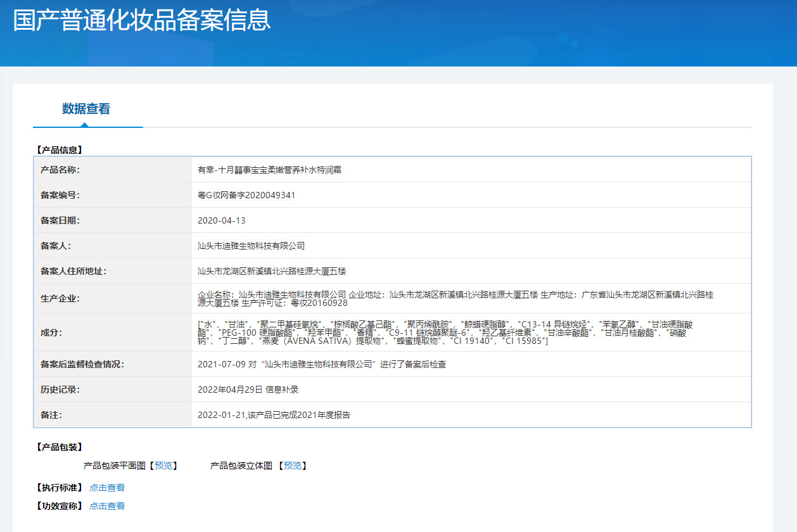This screenshot has width=797, height=532.
Task: Click the filing date 2020-04-13
Action: pyautogui.click(x=221, y=220)
